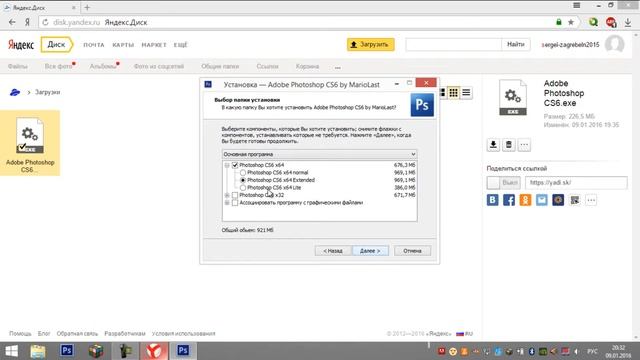Click the Bluetooth tray icon
The image size is (640, 360).
pos(531,351)
